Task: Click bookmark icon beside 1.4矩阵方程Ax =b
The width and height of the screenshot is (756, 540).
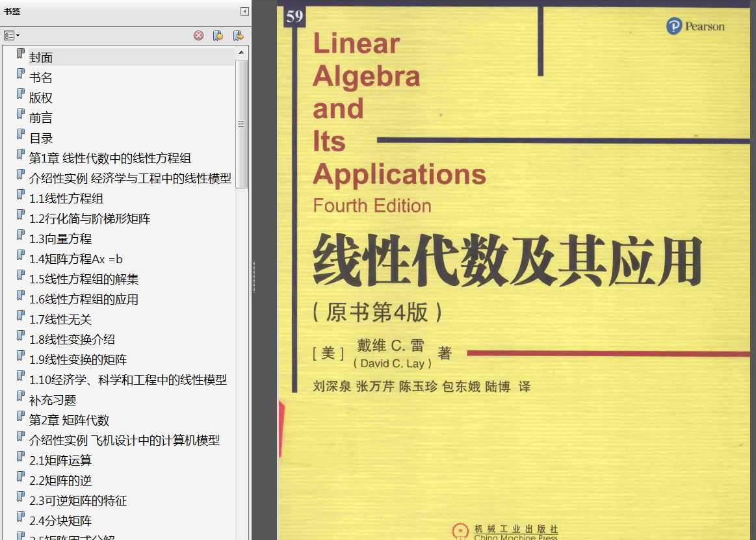Action: pos(20,255)
